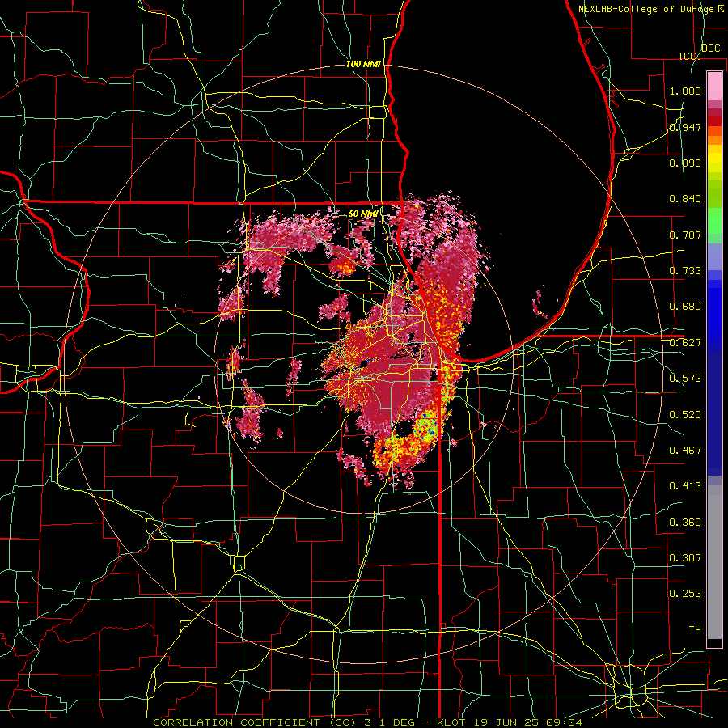Click the 0.680 scale value
Screen dimensions: 728x728
pyautogui.click(x=685, y=307)
